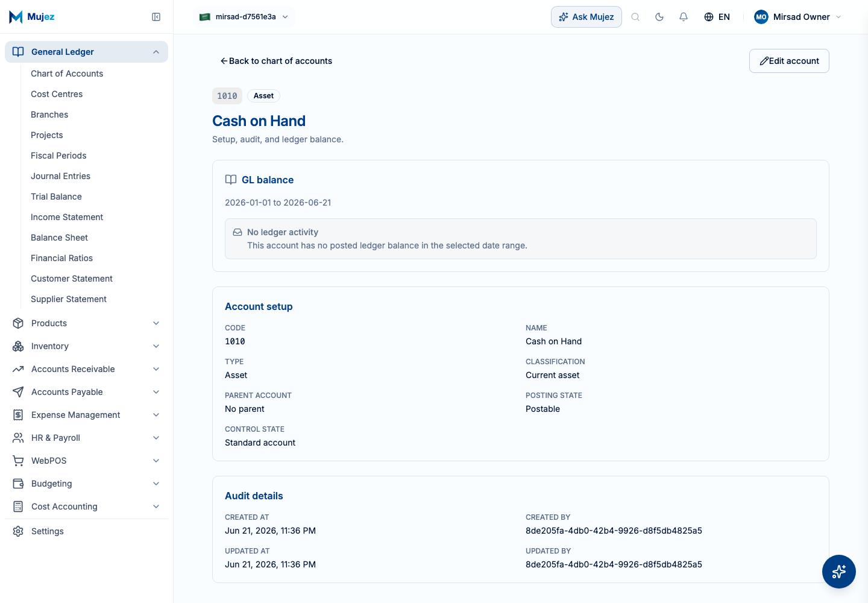Viewport: 868px width, 603px height.
Task: Click the No ledger activity inbox icon
Action: [237, 232]
